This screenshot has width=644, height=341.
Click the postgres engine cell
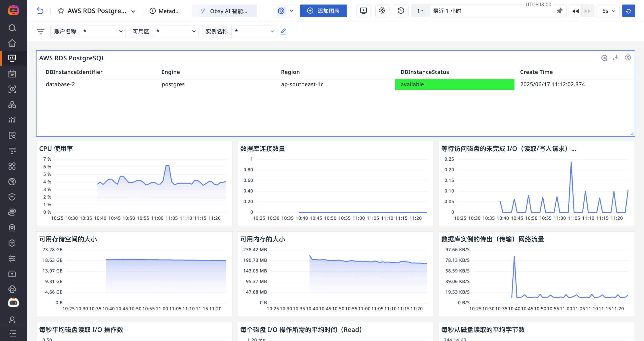pos(173,84)
